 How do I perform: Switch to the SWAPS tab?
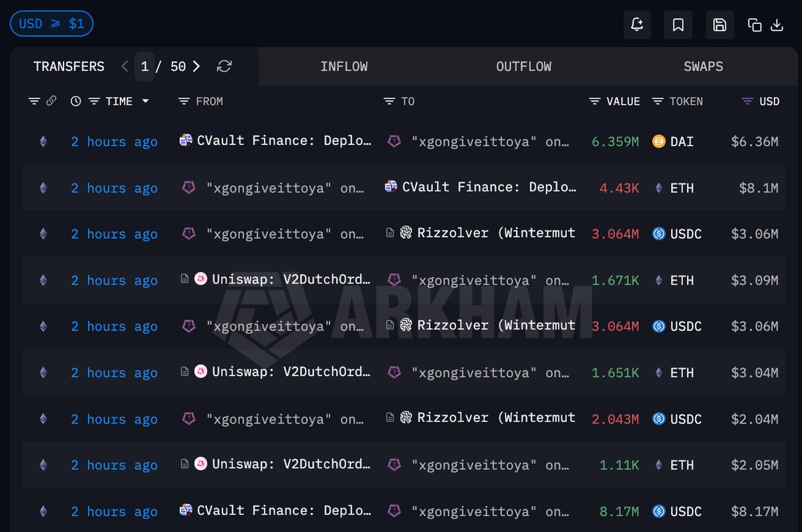click(x=703, y=66)
